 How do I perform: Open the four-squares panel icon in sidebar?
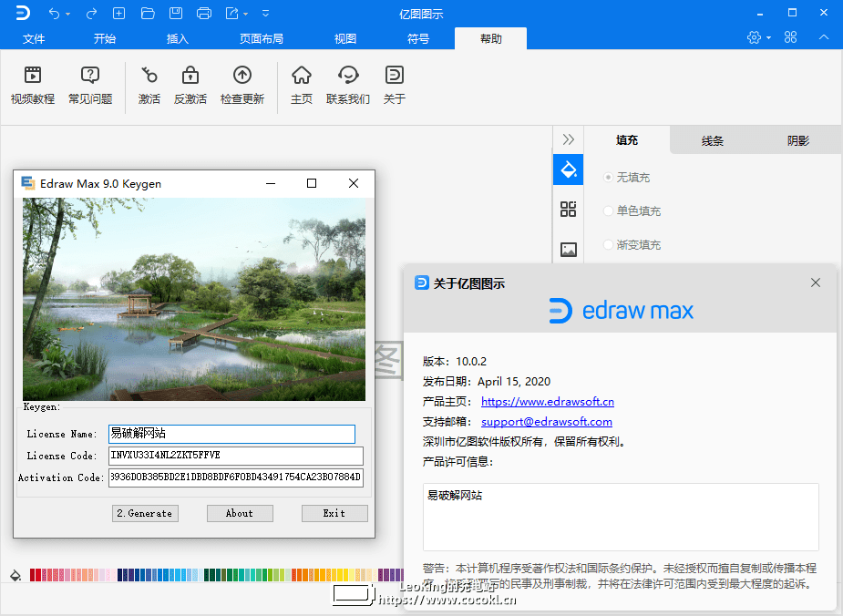(x=569, y=209)
